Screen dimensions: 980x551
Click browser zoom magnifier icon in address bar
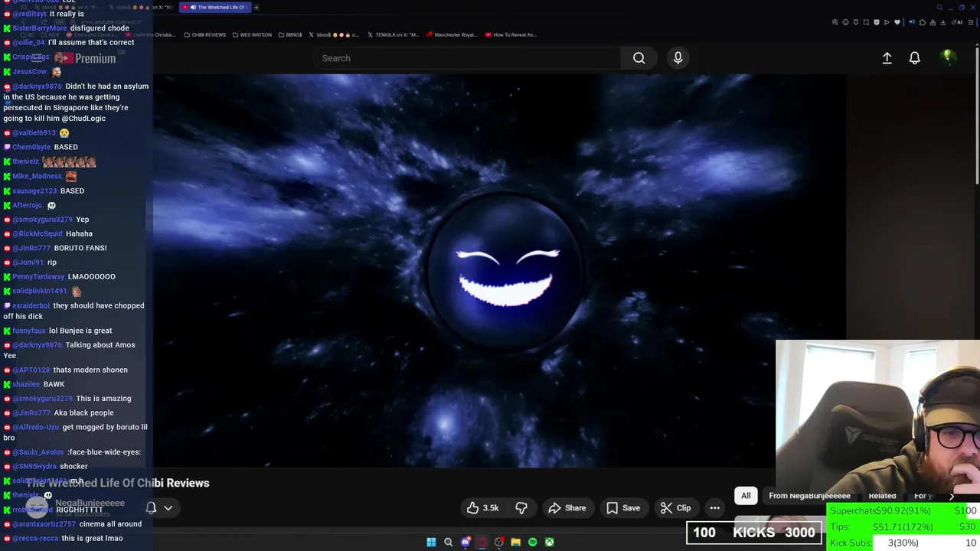[x=835, y=22]
